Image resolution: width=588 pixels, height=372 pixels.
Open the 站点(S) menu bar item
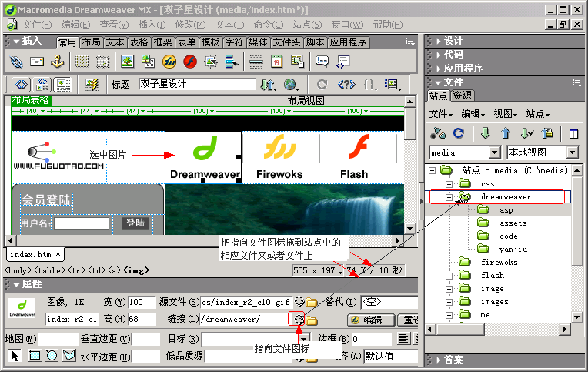pyautogui.click(x=307, y=25)
